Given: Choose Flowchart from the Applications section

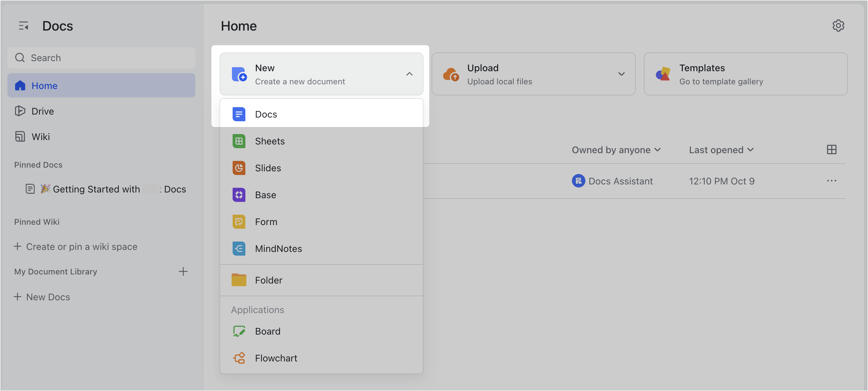Looking at the screenshot, I should [322, 358].
